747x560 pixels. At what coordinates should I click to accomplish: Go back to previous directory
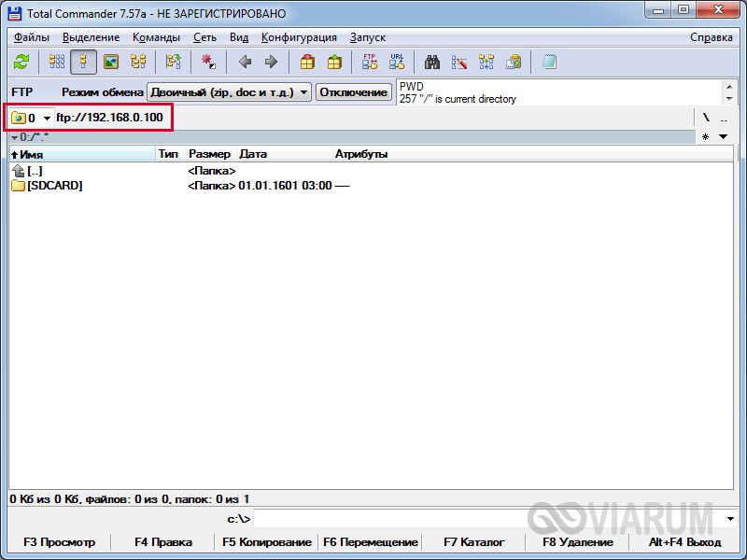pos(245,62)
